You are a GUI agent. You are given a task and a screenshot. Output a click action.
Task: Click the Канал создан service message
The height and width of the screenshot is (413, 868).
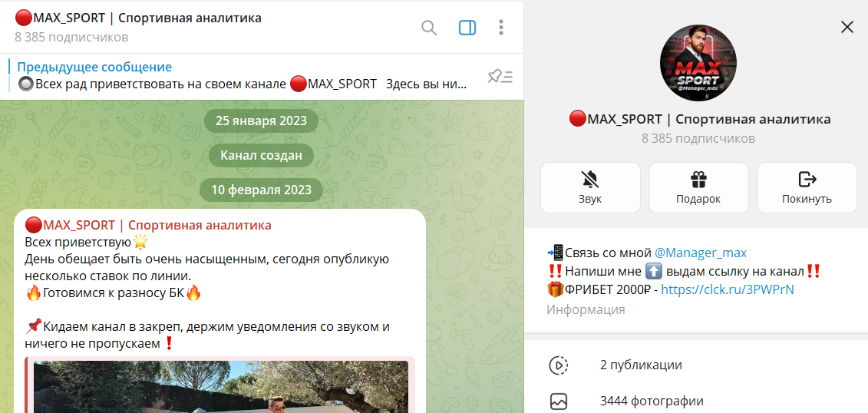point(261,156)
